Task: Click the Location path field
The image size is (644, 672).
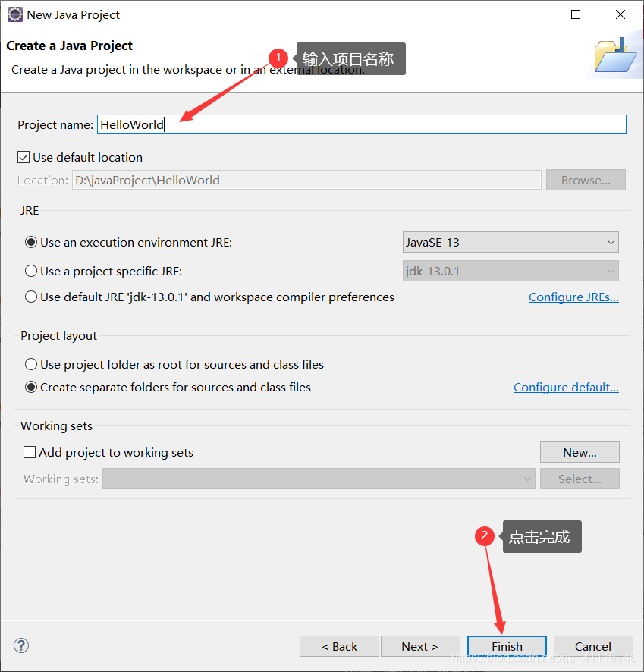Action: 306,180
